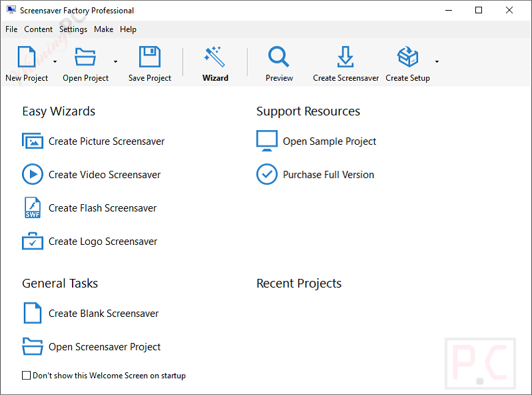This screenshot has height=395, width=532.
Task: Click the picture icon for Picture Screensaver
Action: [x=33, y=141]
